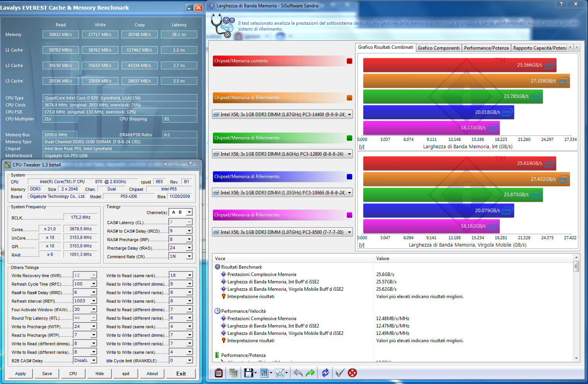The height and width of the screenshot is (384, 588).
Task: Click the Hide button in CPU-Tweaker
Action: pyautogui.click(x=99, y=374)
